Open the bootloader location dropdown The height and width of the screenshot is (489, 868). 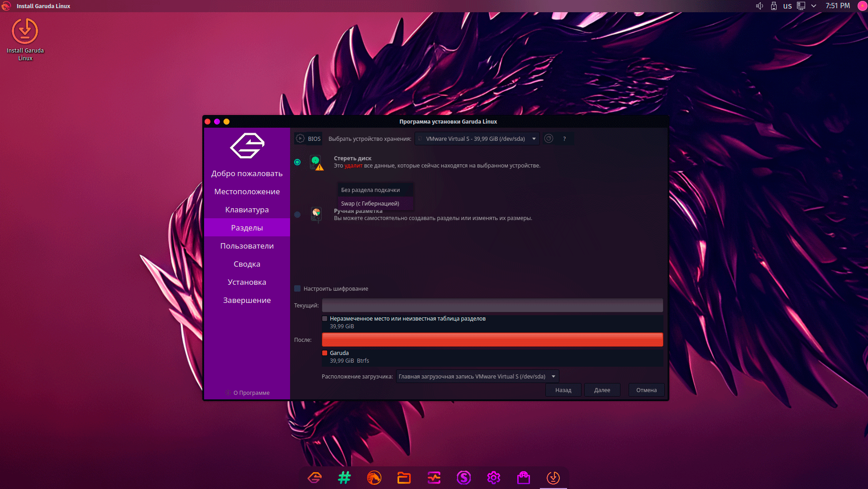pos(477,376)
